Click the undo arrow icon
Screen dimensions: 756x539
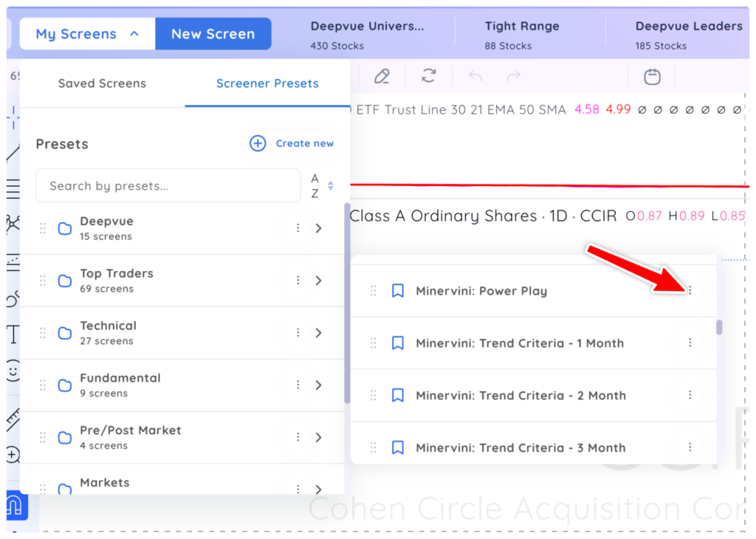[x=475, y=76]
